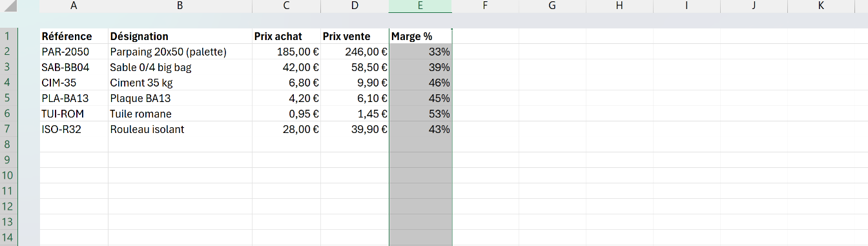Click 'Sable 0/4 big bag' cell
This screenshot has height=246, width=868.
coord(180,67)
